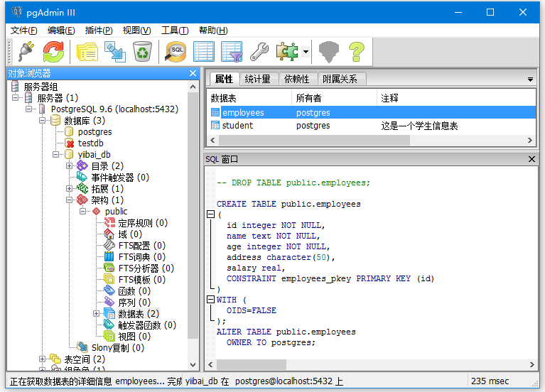Open maintenance wrench tool

259,52
